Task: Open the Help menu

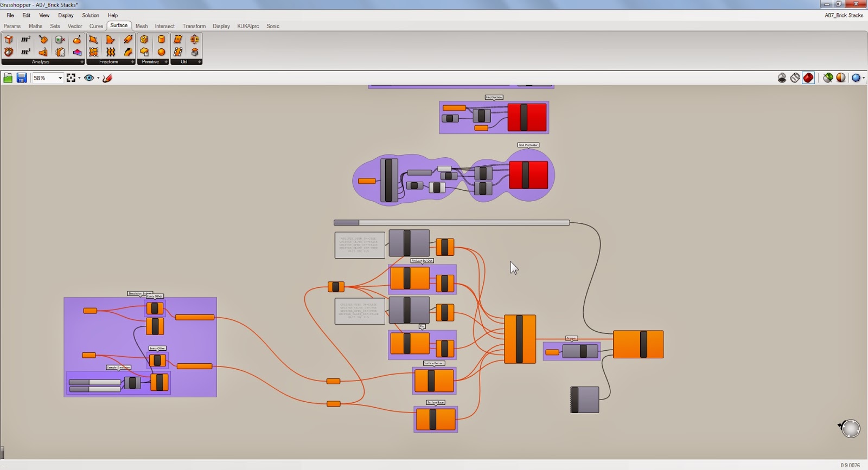Action: click(113, 15)
